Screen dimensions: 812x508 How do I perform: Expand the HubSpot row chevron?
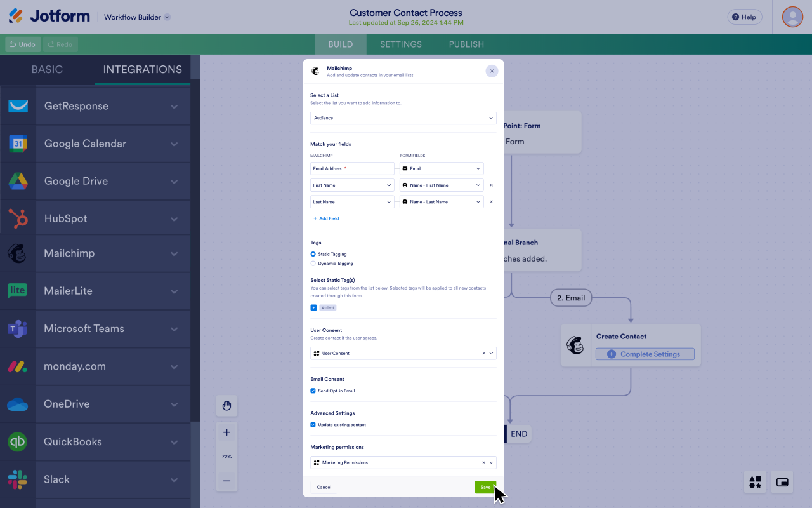click(174, 218)
